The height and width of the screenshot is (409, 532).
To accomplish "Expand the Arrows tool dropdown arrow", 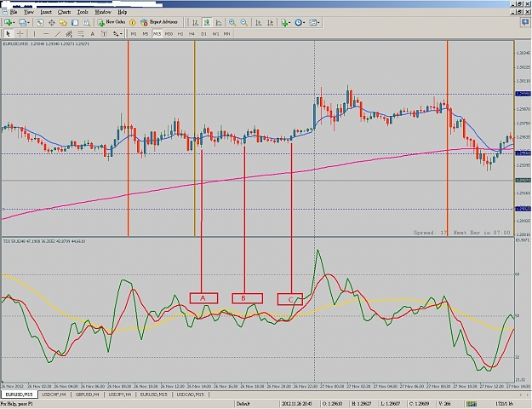I will (121, 34).
